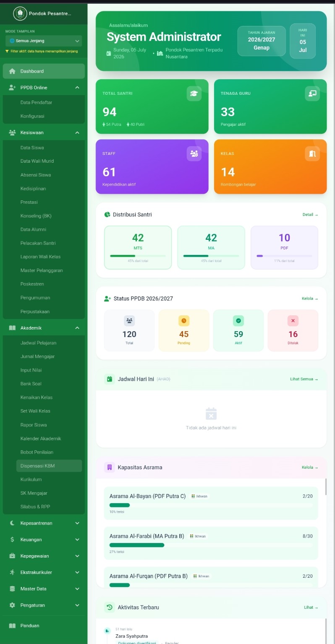Expand the Keuangan menu chevron

[x=77, y=540]
